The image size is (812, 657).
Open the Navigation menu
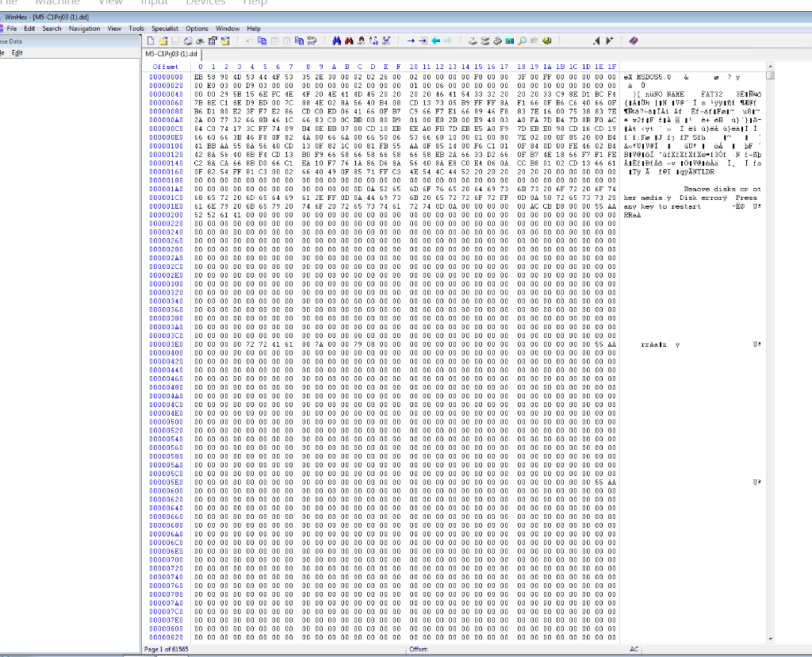pyautogui.click(x=84, y=28)
